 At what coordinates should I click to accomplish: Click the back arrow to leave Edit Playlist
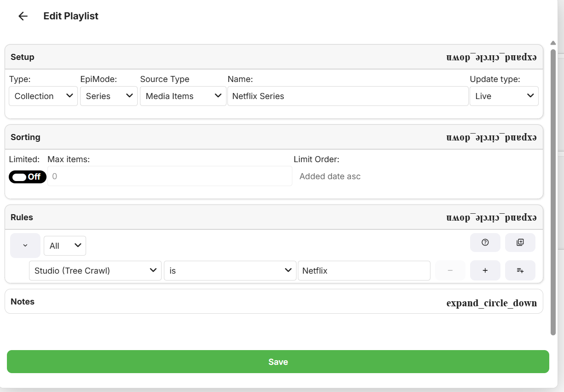(23, 16)
